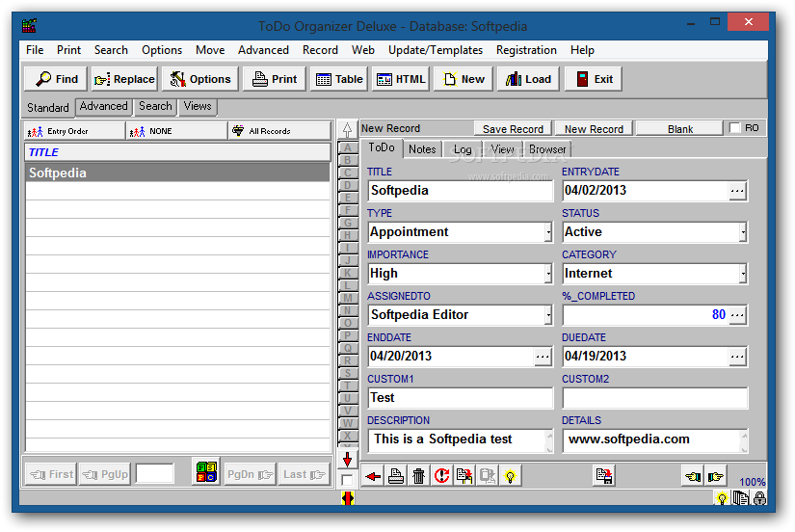Screen dimensions: 795x532
Task: Click the up arrow above alphabet index
Action: [x=347, y=130]
